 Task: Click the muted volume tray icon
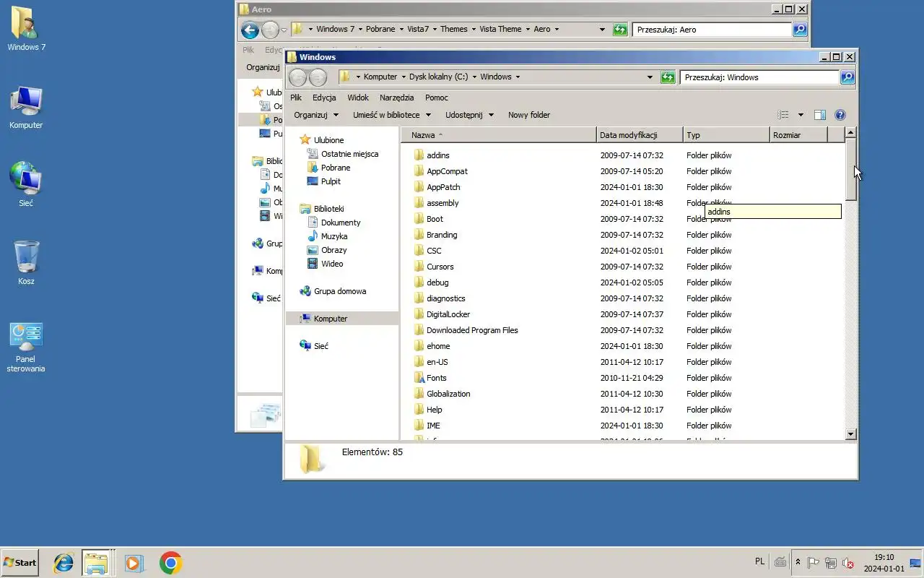click(x=849, y=563)
